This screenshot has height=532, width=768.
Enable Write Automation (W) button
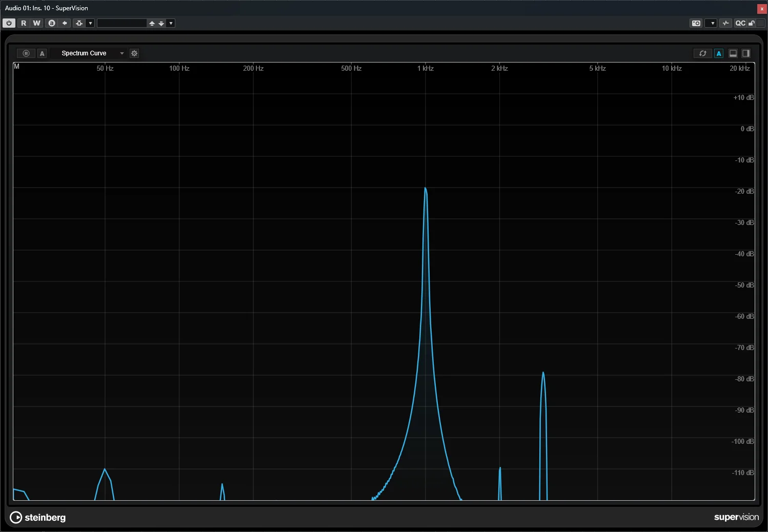click(x=36, y=23)
